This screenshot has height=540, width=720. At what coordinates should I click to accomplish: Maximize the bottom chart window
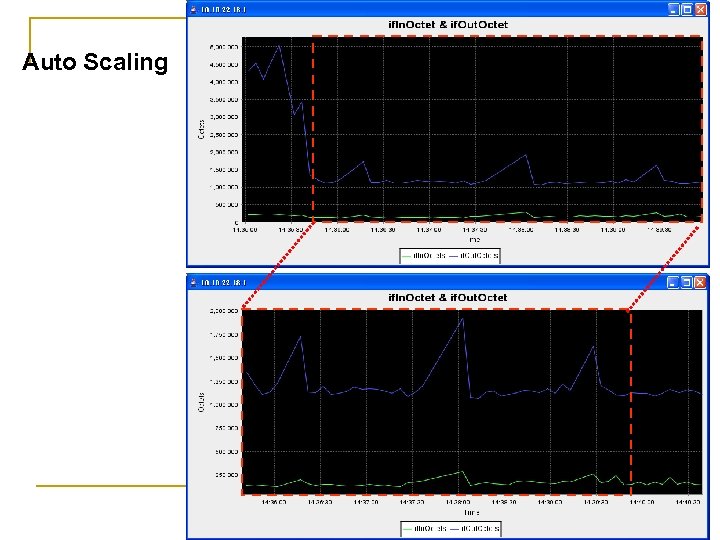click(x=686, y=282)
